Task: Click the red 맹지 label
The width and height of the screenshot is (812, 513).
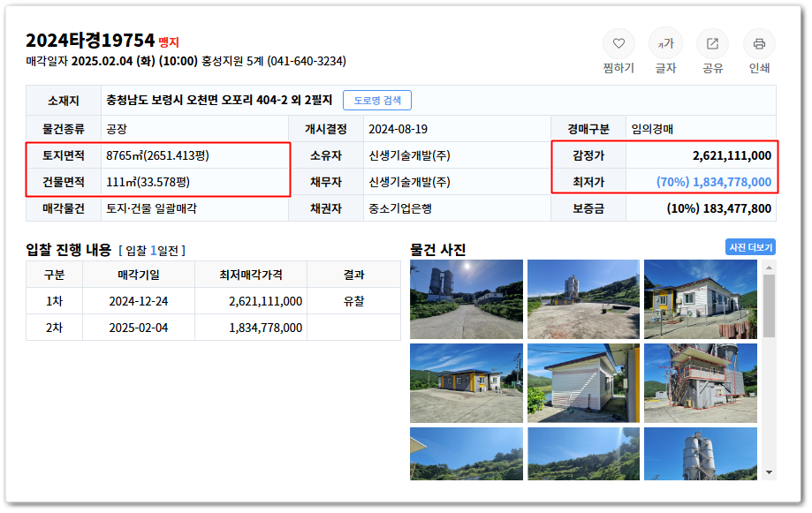Action: tap(169, 41)
